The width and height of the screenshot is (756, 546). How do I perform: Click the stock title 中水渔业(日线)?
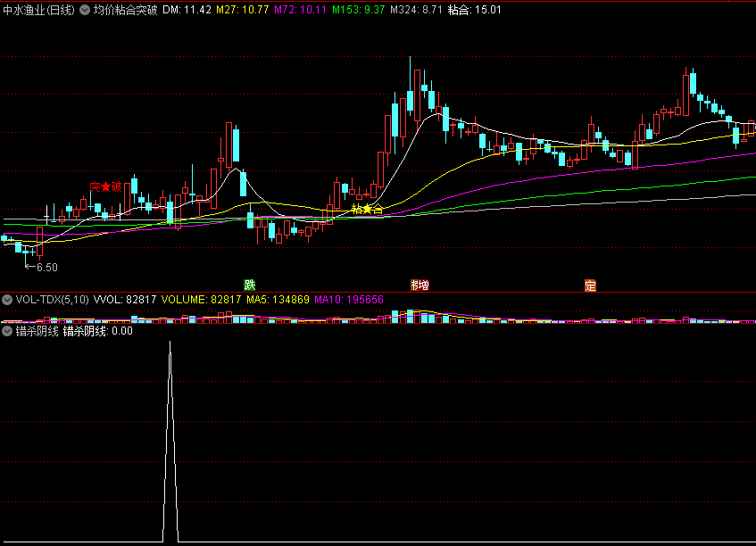[38, 10]
